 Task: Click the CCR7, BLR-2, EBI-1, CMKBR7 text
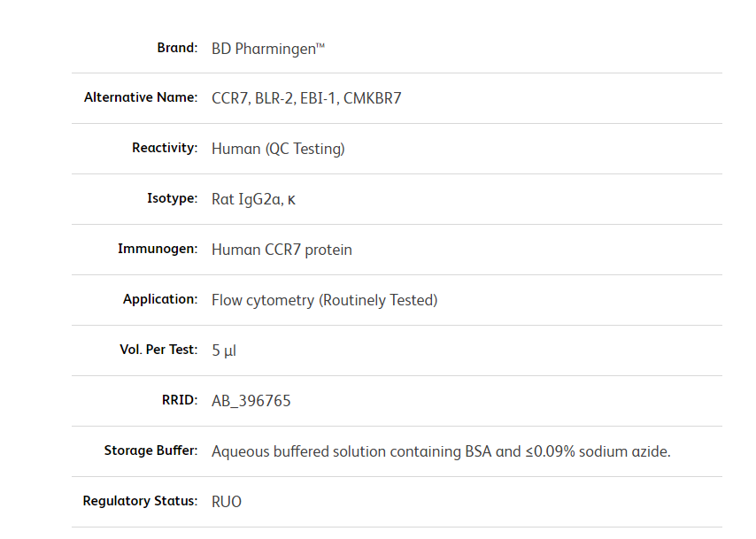coord(306,98)
